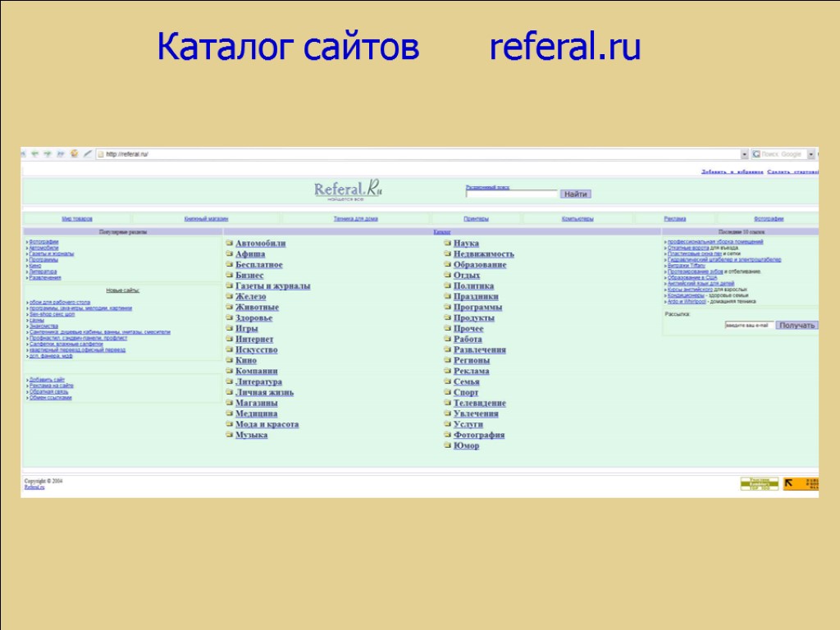
Task: Click the folder icon beside Наука
Action: tap(447, 243)
